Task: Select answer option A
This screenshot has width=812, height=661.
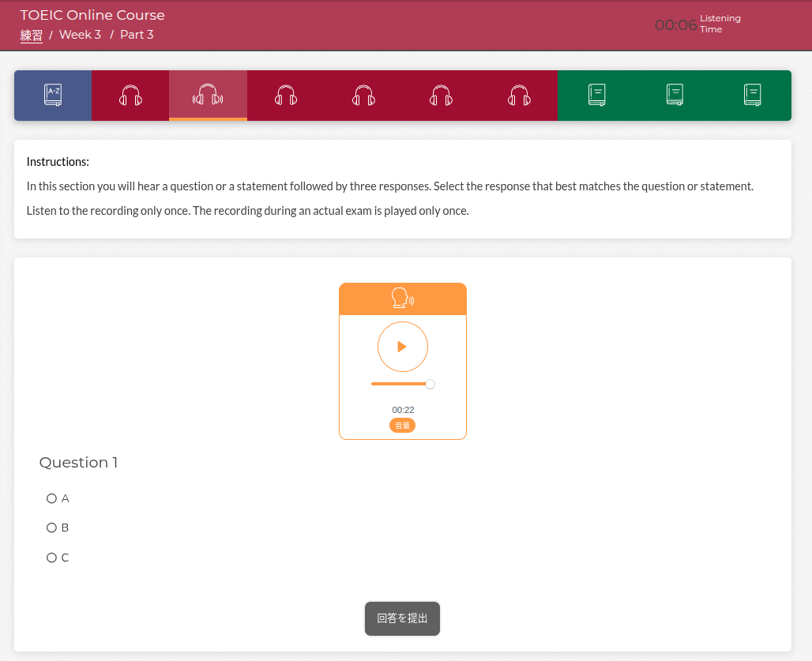Action: point(52,498)
